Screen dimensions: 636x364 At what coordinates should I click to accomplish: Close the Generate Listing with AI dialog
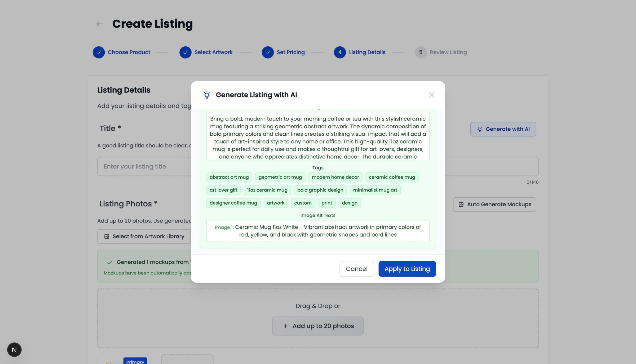click(x=431, y=95)
